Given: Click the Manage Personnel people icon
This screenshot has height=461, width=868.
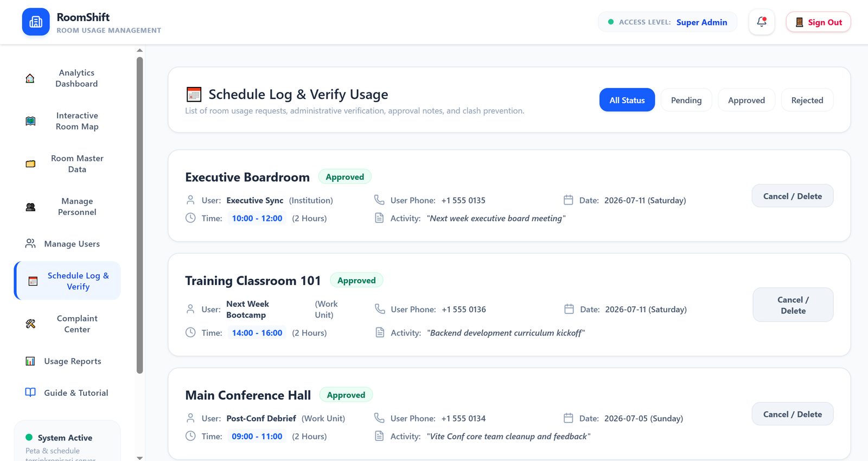Looking at the screenshot, I should 30,207.
